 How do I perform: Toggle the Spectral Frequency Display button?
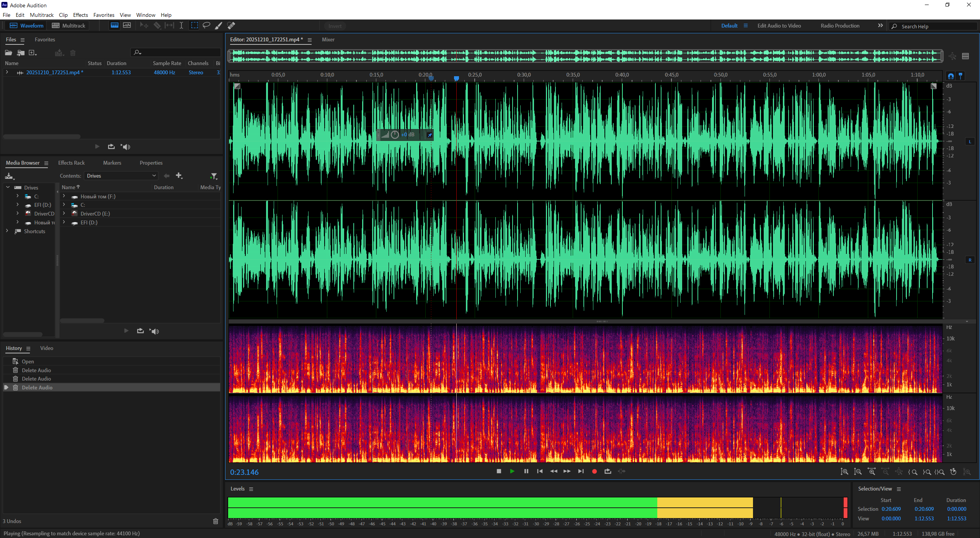pyautogui.click(x=114, y=25)
